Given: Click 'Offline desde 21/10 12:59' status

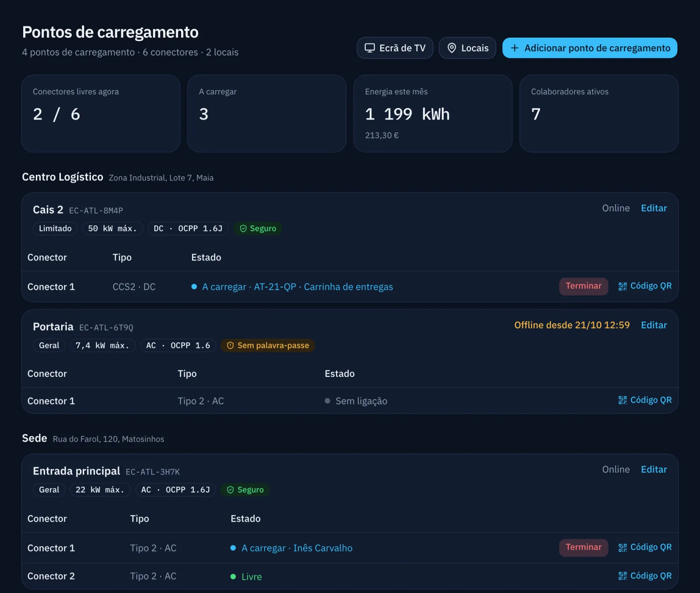Looking at the screenshot, I should (572, 325).
